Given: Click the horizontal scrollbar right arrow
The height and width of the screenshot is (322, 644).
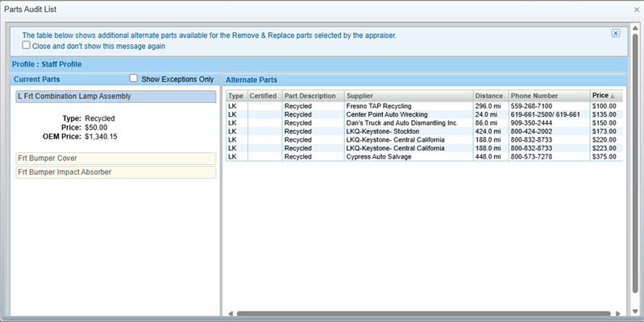Looking at the screenshot, I should [618, 314].
